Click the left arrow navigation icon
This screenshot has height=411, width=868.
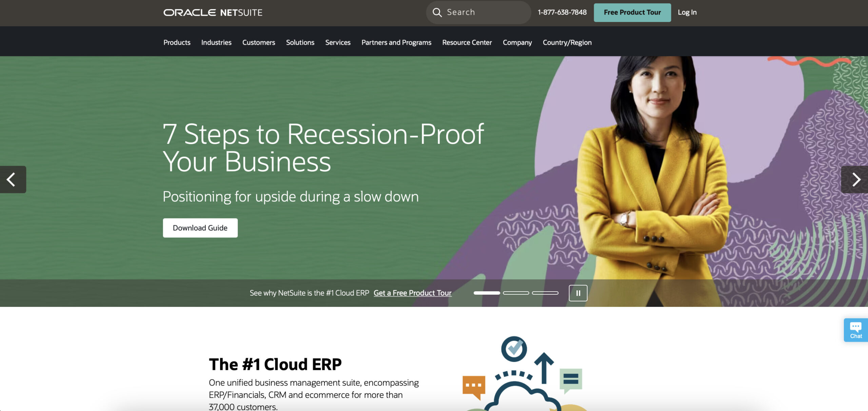(11, 179)
